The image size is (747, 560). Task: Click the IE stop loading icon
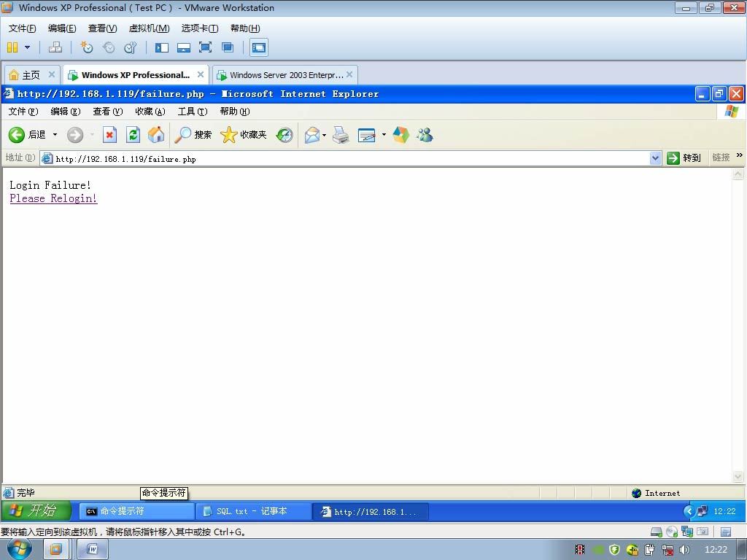tap(109, 135)
